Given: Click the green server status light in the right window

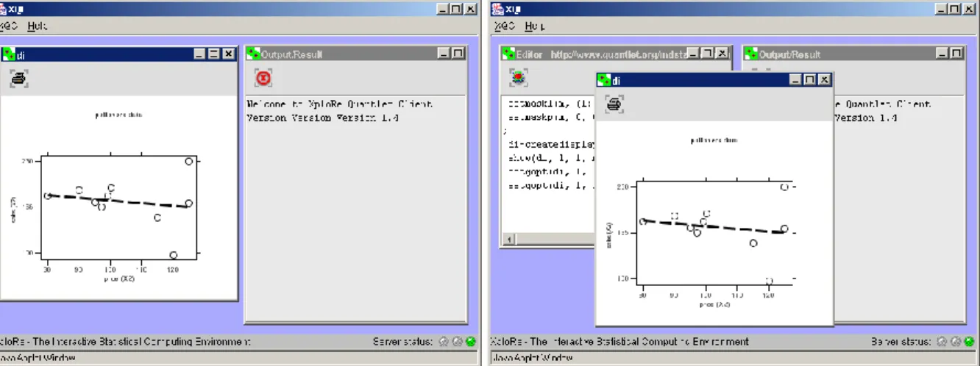Looking at the screenshot, I should (967, 342).
